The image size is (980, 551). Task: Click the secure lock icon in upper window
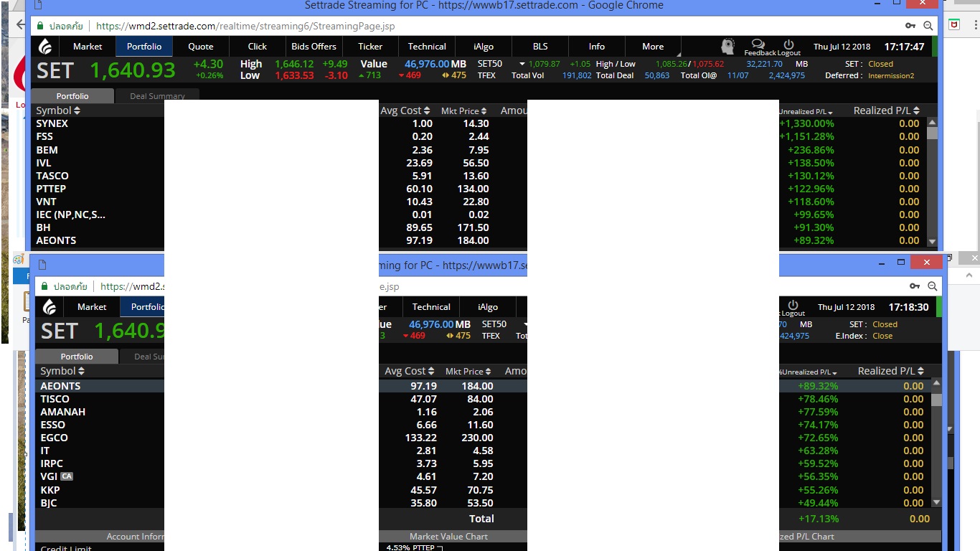tap(39, 26)
